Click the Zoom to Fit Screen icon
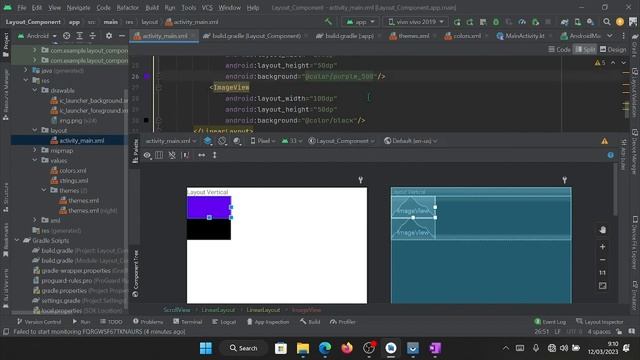Screen dimensions: 640x360 click(x=602, y=286)
